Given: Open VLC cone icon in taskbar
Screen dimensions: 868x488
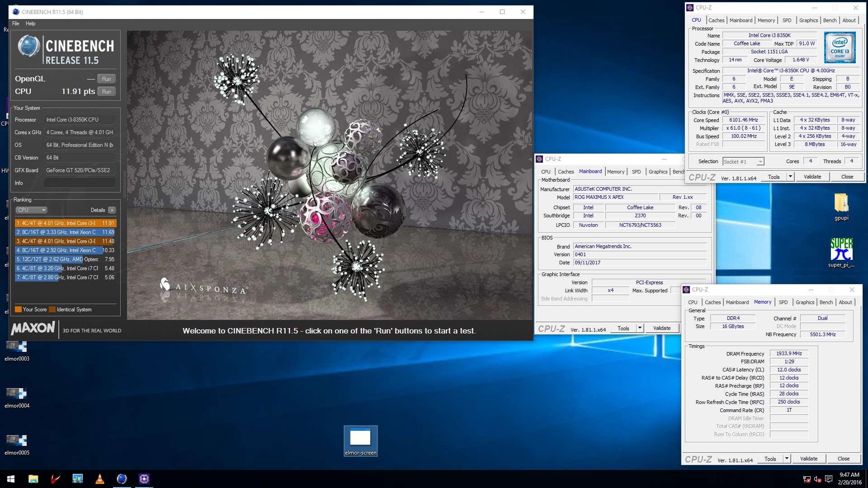Looking at the screenshot, I should [99, 479].
